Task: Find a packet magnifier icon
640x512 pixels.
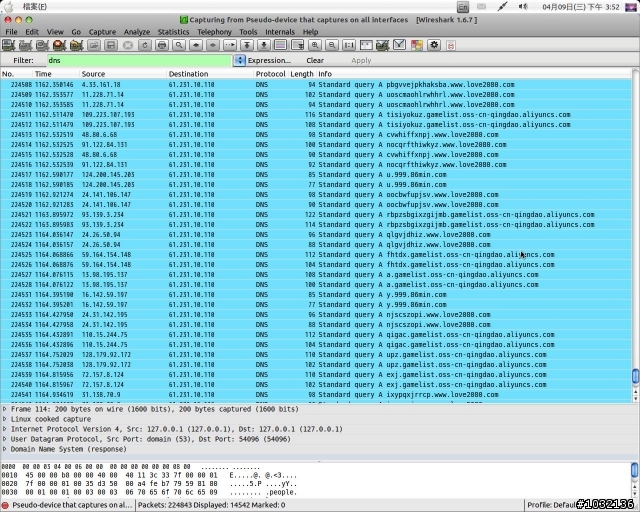Action: point(179,45)
